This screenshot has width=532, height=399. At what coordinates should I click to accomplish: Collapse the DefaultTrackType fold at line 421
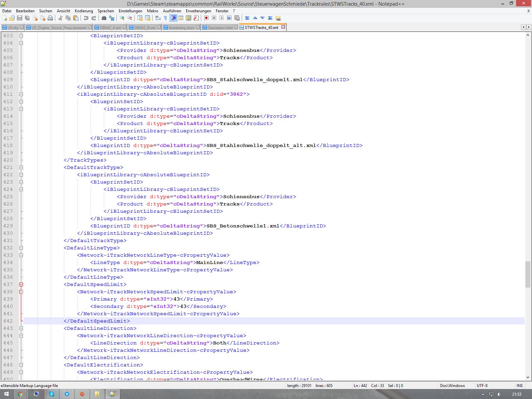(x=21, y=167)
